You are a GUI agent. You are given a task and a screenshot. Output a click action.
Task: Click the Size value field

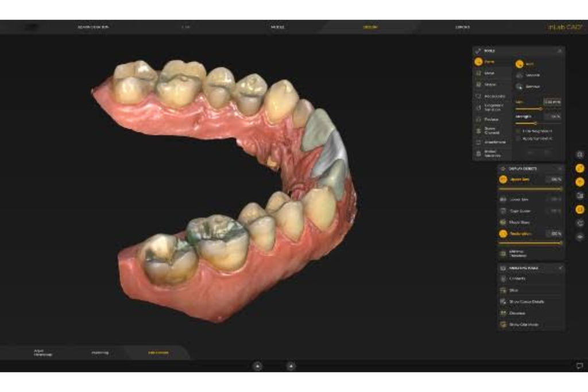pos(552,102)
